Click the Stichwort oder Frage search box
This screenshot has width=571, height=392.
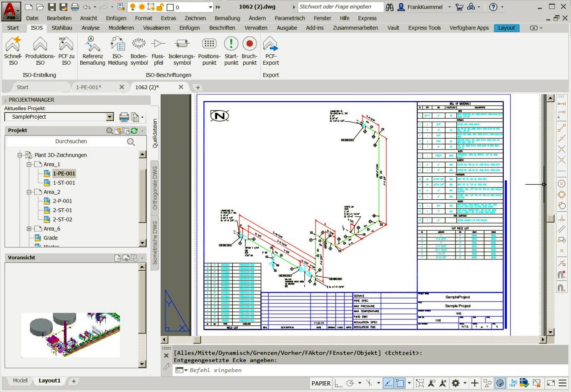point(341,7)
